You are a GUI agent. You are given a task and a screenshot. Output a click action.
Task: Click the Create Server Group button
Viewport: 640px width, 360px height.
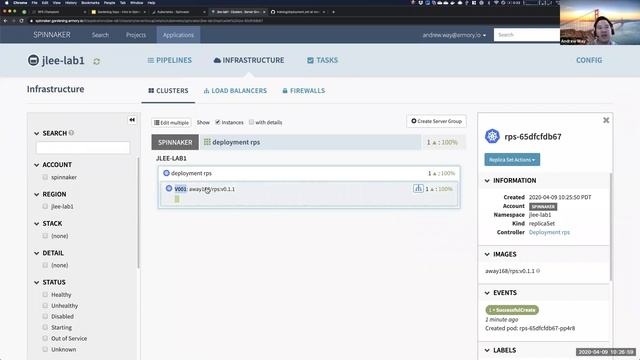[436, 121]
